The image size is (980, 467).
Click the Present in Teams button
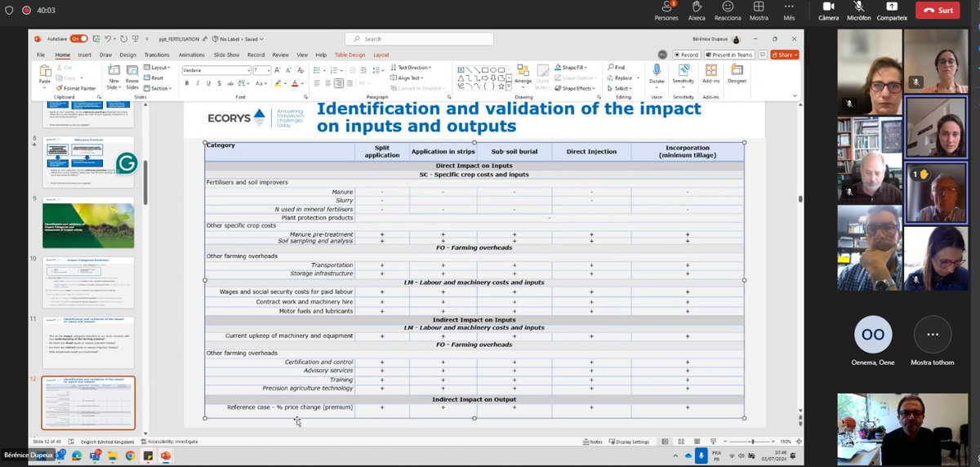728,55
